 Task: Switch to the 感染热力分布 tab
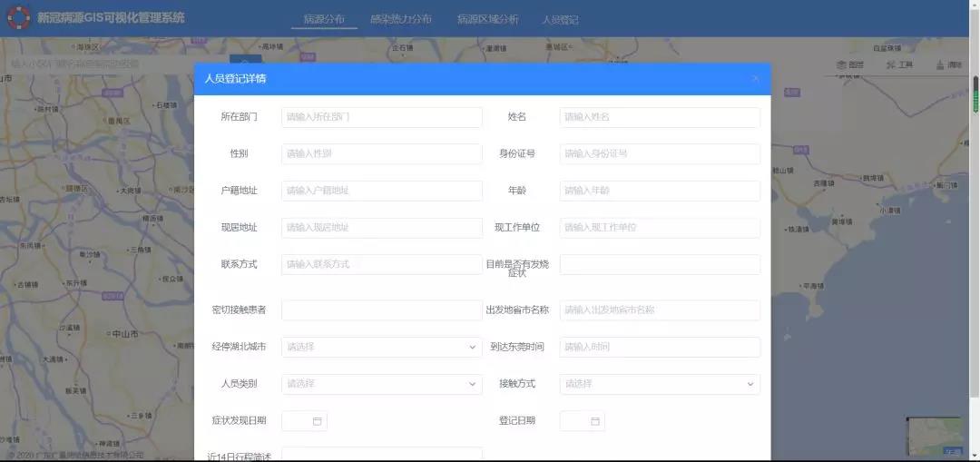pos(400,19)
